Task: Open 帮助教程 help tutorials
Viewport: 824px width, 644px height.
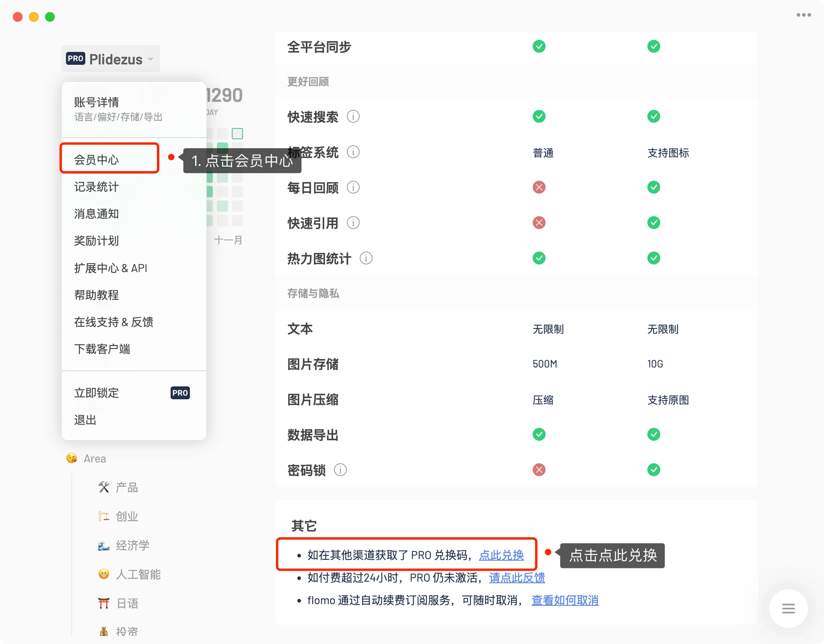Action: pos(97,295)
